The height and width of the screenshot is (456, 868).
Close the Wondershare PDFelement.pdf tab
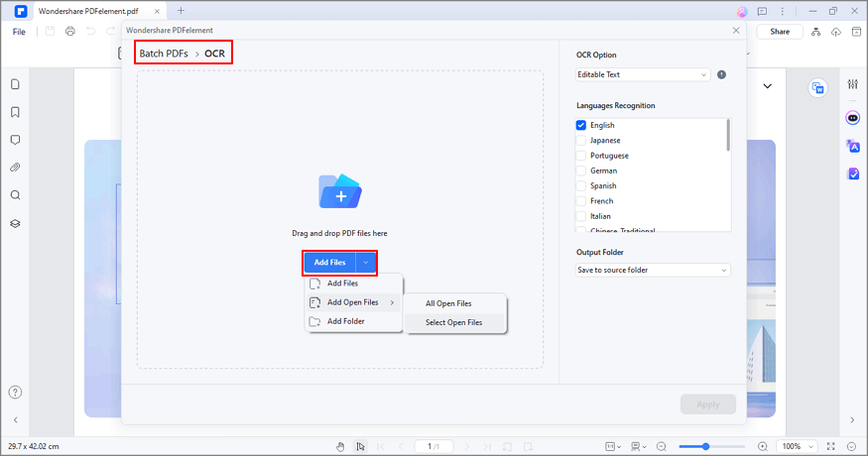coord(157,11)
